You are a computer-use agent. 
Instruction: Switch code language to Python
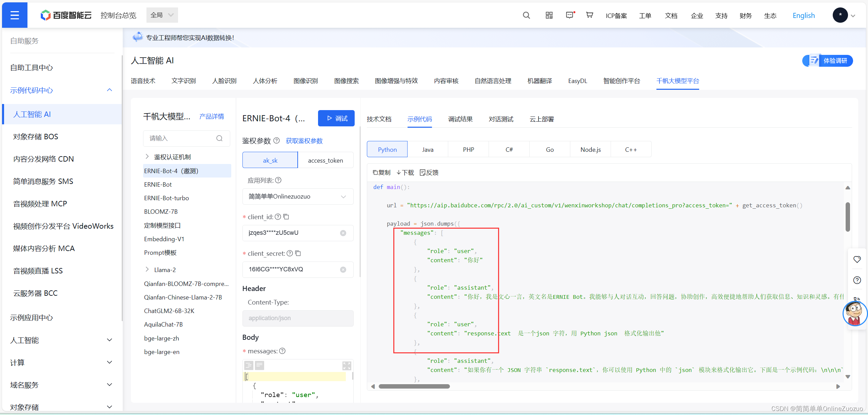tap(387, 149)
